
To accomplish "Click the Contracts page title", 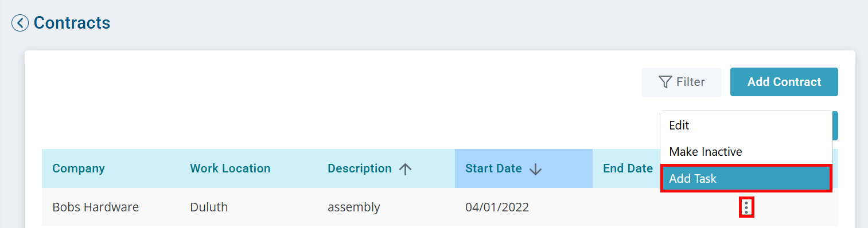I will tap(72, 23).
